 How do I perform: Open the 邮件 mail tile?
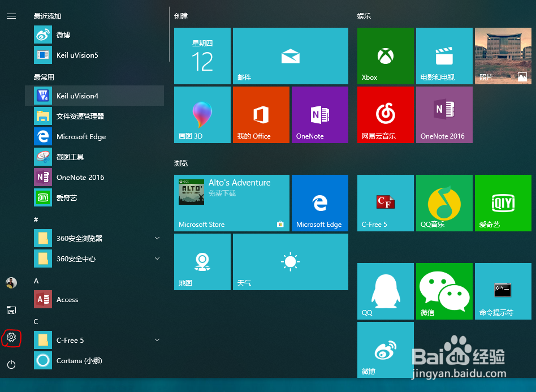click(x=291, y=56)
